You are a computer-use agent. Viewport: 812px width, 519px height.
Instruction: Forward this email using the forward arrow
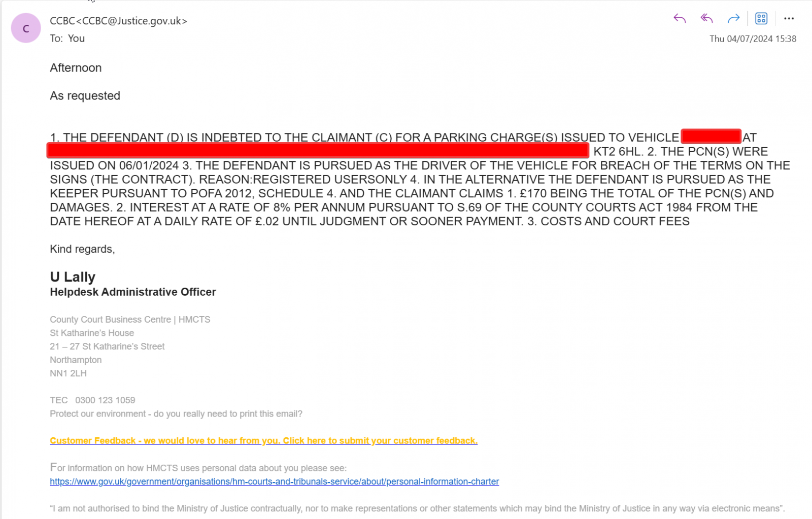point(733,19)
